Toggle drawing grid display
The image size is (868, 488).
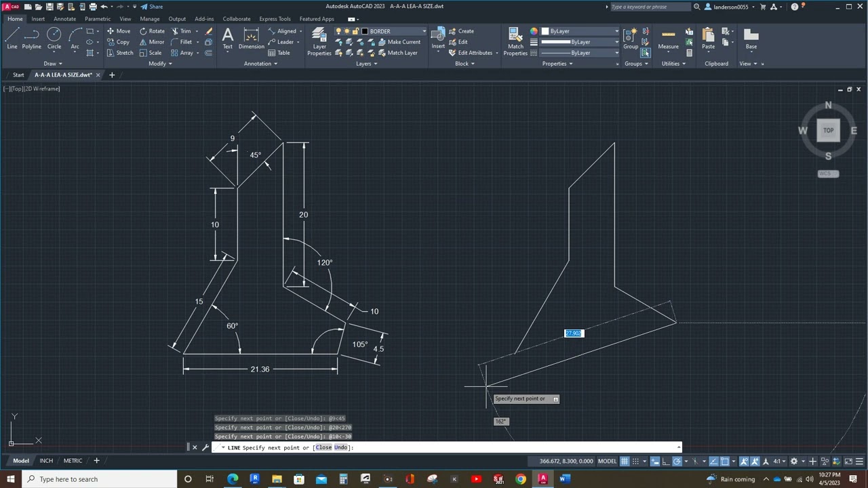625,462
